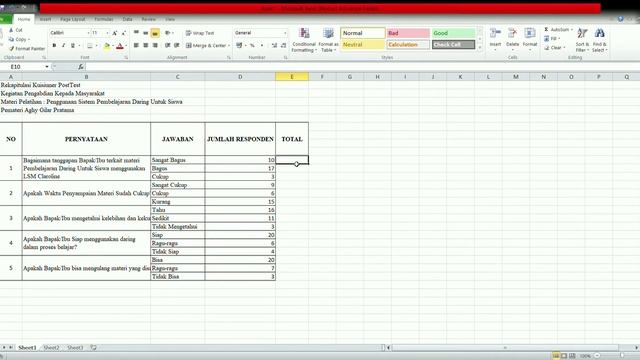Click the Increase Decimal icon
The height and width of the screenshot is (360, 640).
[x=274, y=45]
